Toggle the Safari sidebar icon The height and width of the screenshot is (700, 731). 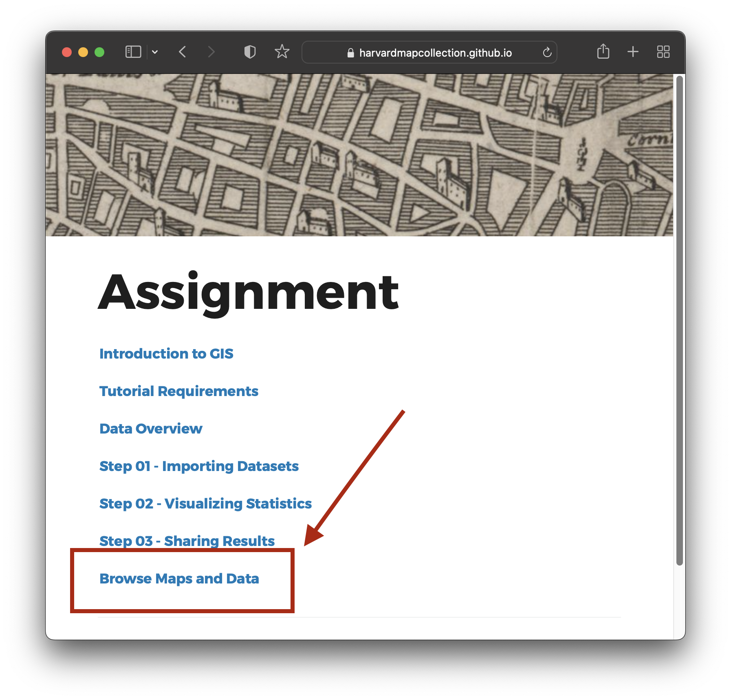tap(133, 52)
